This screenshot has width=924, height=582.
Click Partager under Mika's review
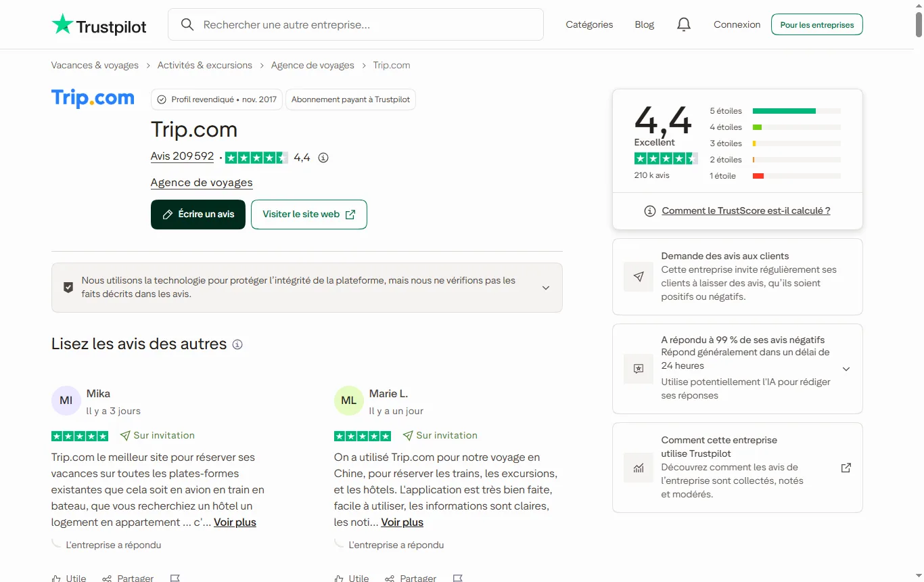[128, 578]
